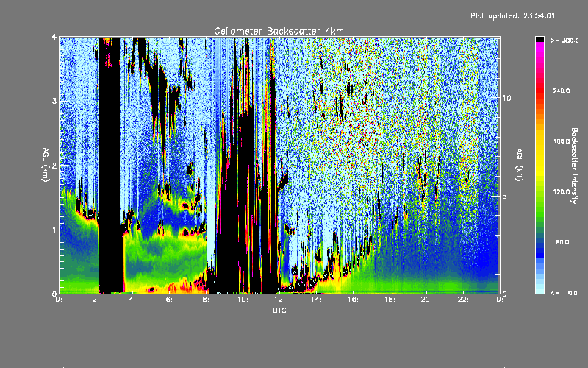588x368 pixels.
Task: Click the left y-axis label '1' km
Action: (54, 230)
